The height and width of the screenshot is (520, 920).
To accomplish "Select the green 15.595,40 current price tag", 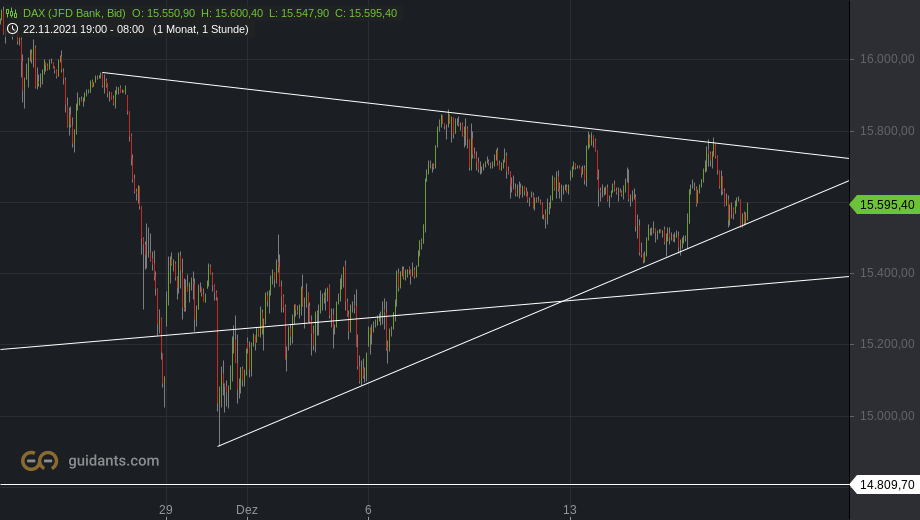I will pyautogui.click(x=884, y=205).
